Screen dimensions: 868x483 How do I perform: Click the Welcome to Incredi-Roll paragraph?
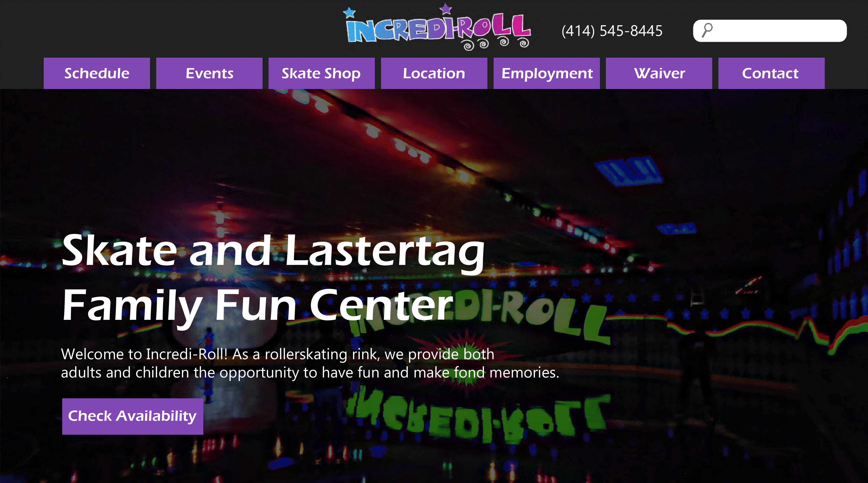pos(310,363)
